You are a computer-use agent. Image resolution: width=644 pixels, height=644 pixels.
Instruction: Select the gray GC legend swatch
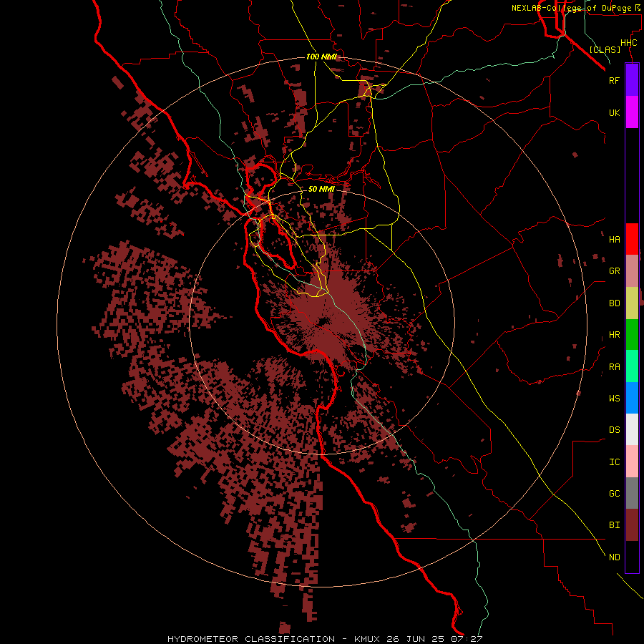632,493
